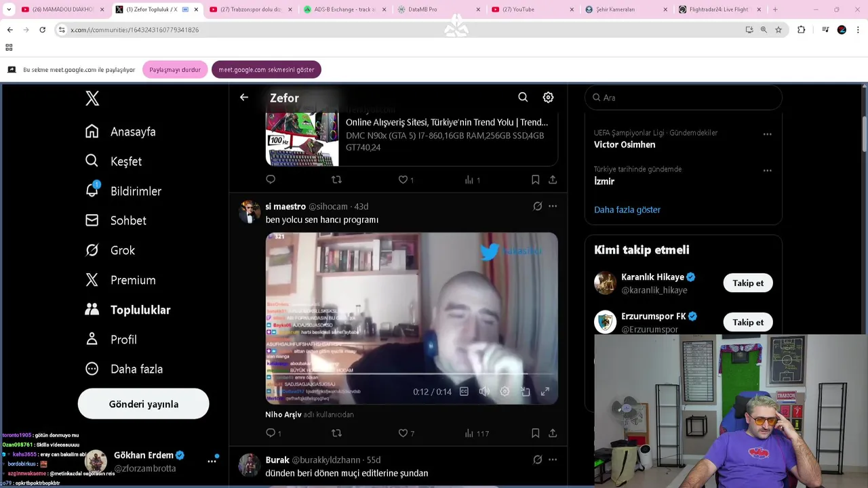Open Grok from sidebar
The height and width of the screenshot is (488, 868).
[110, 250]
